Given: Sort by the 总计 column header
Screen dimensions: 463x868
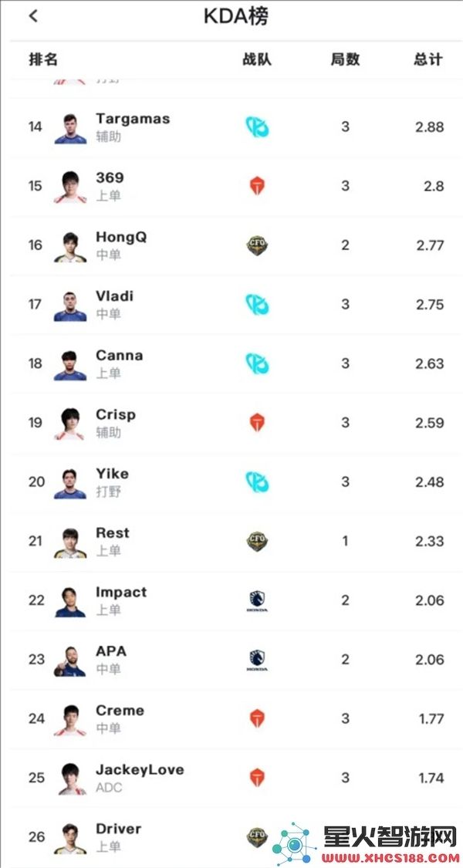Looking at the screenshot, I should point(428,59).
